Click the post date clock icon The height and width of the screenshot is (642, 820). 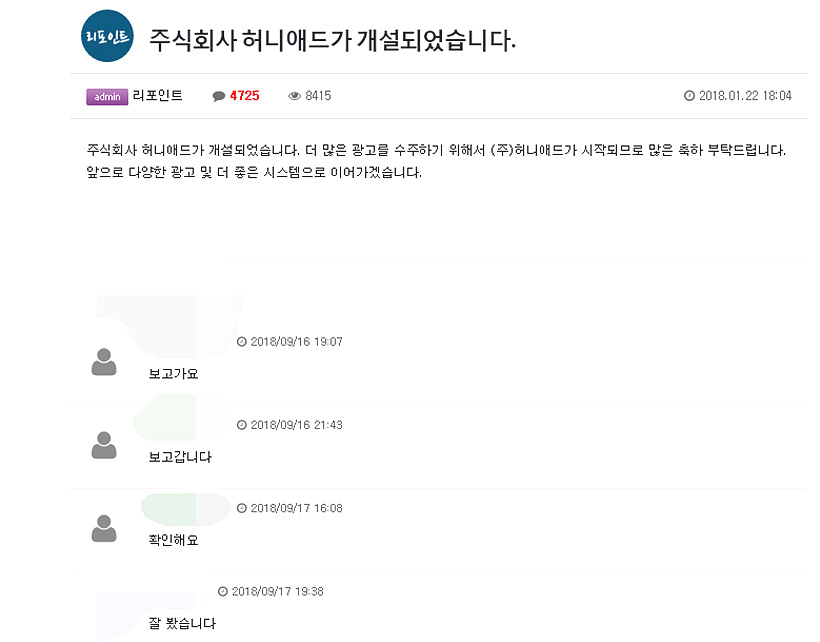click(689, 96)
